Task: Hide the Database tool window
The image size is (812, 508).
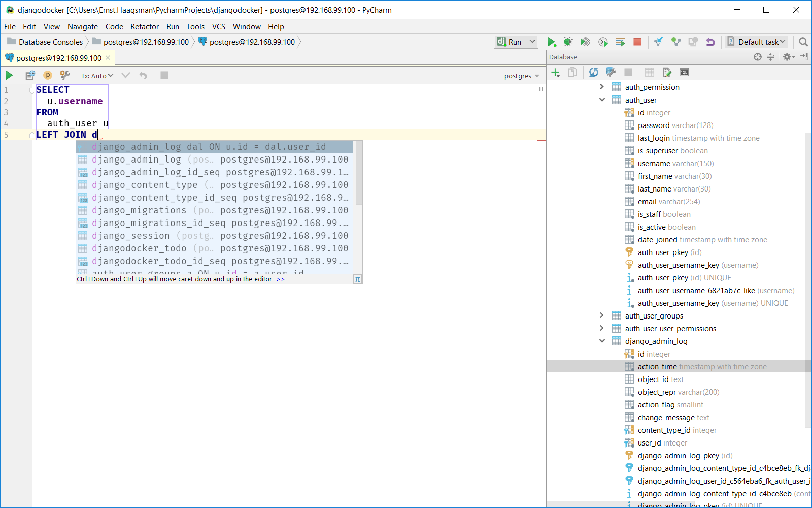Action: [804, 57]
